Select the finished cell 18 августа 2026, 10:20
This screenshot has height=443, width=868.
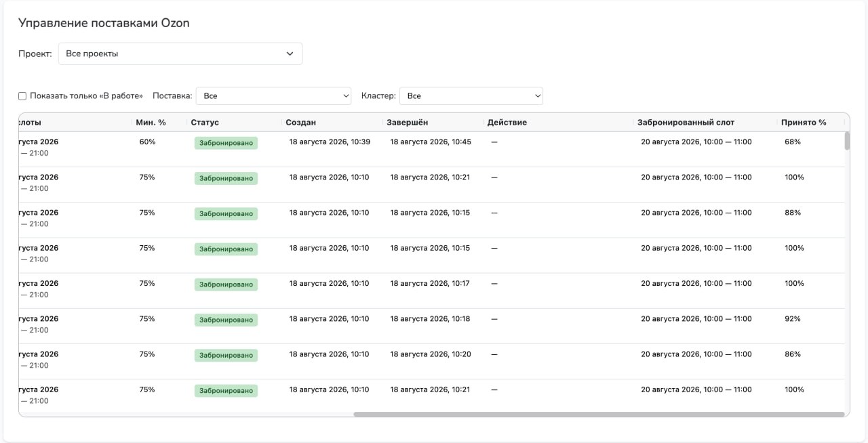[431, 354]
